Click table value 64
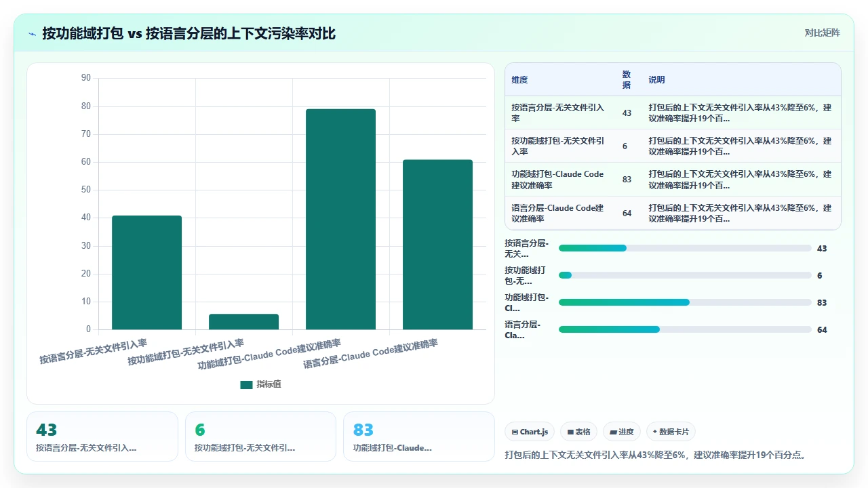Viewport: 868px width, 488px height. [x=627, y=213]
